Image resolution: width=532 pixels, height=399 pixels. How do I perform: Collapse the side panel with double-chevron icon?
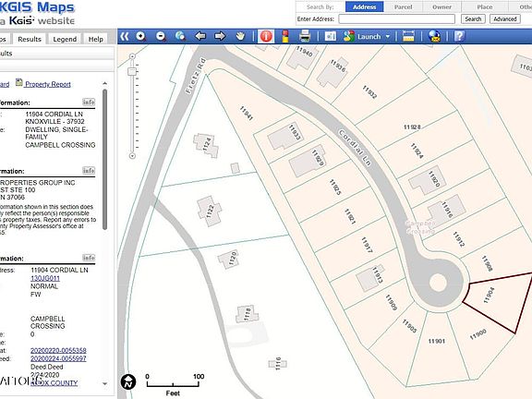125,36
